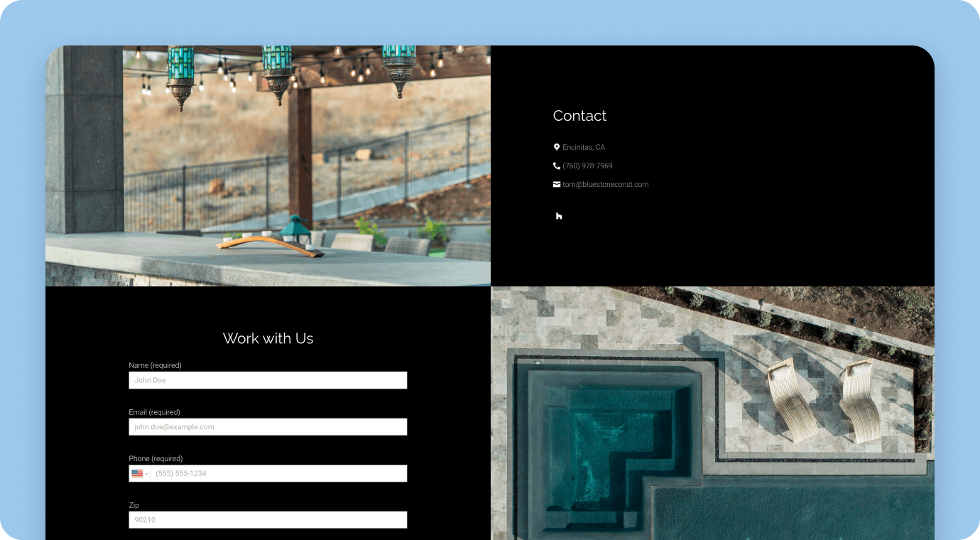This screenshot has height=540, width=980.
Task: Open the Houzz social icon
Action: pyautogui.click(x=559, y=216)
